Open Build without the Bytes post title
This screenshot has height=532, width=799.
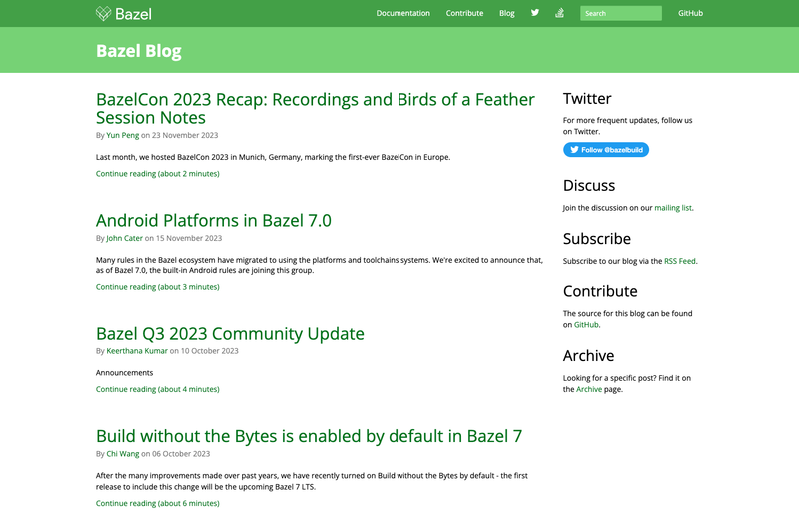(309, 436)
